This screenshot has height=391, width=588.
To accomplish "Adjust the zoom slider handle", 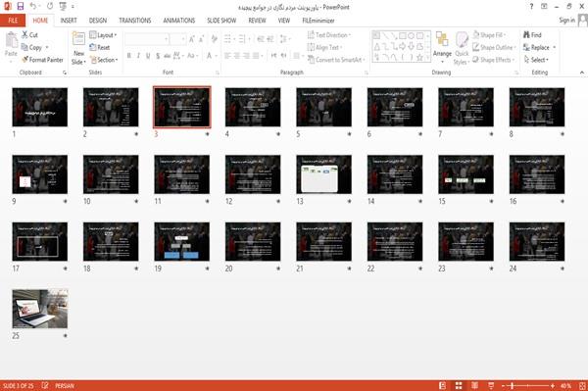I will (512, 385).
